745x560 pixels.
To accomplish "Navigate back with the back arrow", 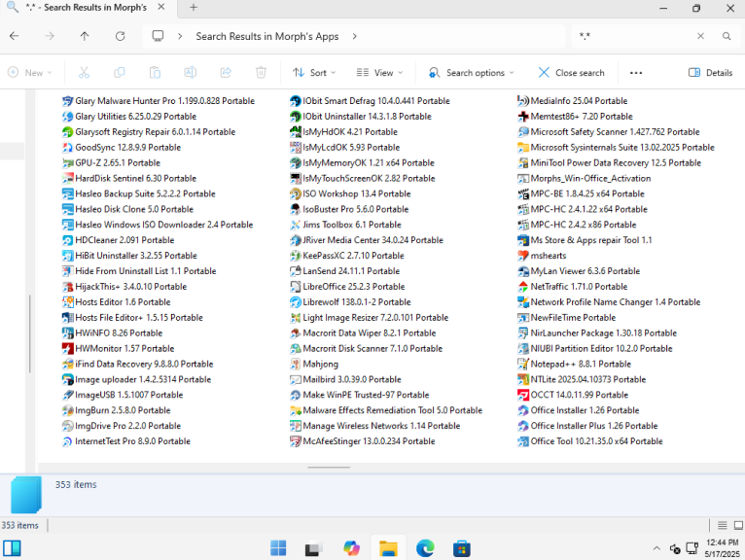I will (x=15, y=36).
